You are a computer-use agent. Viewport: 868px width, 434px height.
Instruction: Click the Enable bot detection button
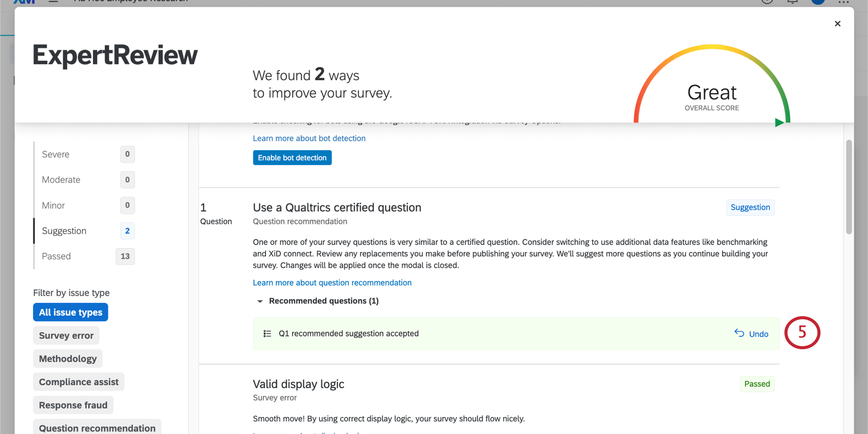(292, 158)
